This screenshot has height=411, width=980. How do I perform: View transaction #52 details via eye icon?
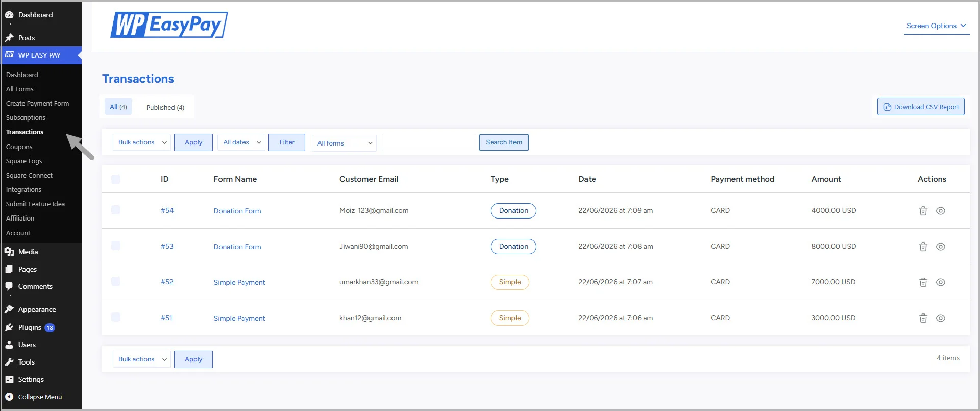tap(941, 282)
